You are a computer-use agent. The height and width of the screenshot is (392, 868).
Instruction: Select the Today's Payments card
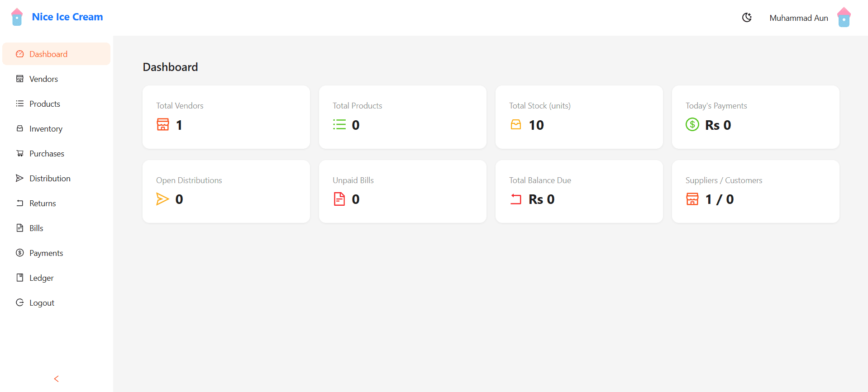point(755,117)
